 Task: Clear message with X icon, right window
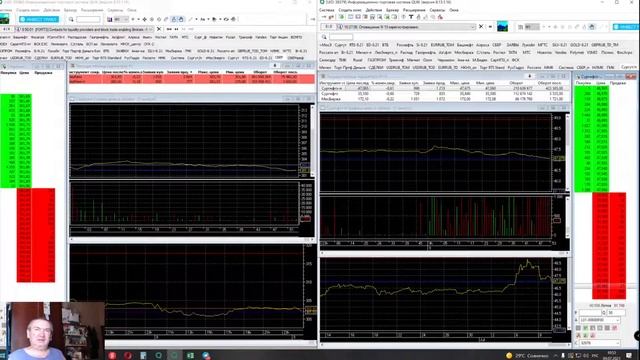coord(481,27)
